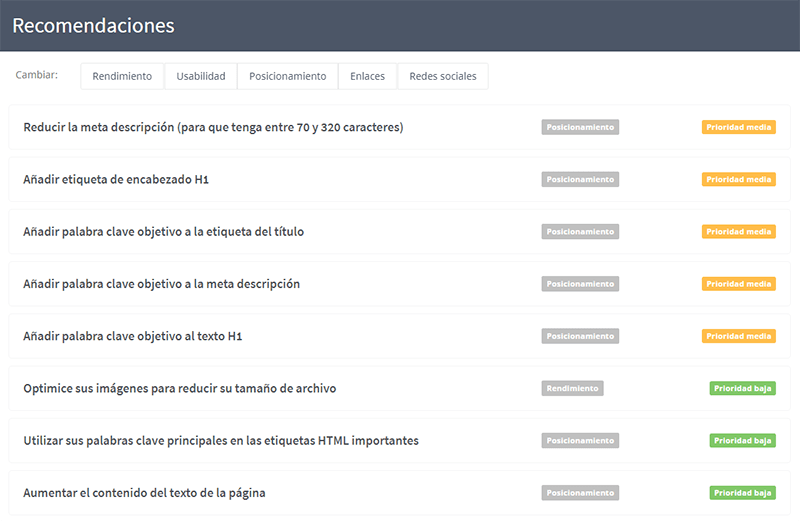Choose the Redes sociales filter tab
This screenshot has height=521, width=800.
(x=443, y=76)
